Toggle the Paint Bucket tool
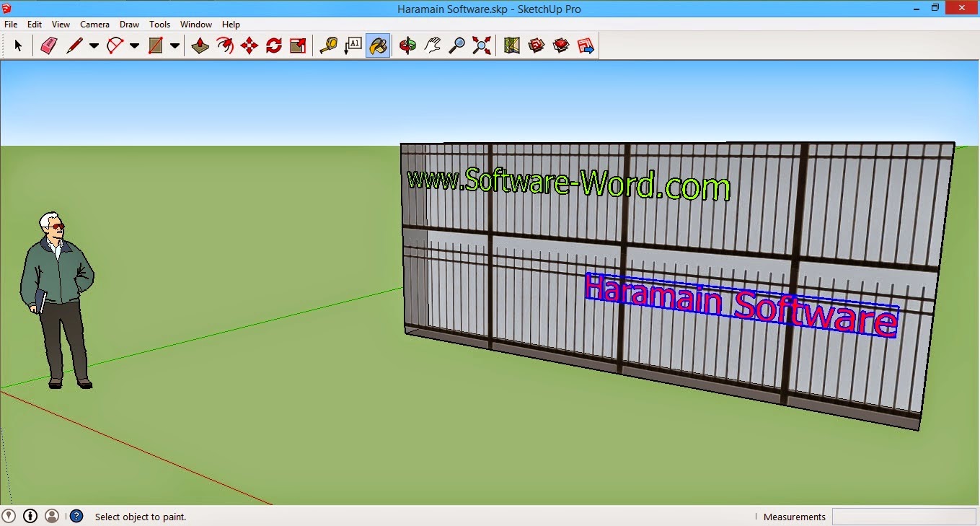Image resolution: width=980 pixels, height=526 pixels. (378, 46)
